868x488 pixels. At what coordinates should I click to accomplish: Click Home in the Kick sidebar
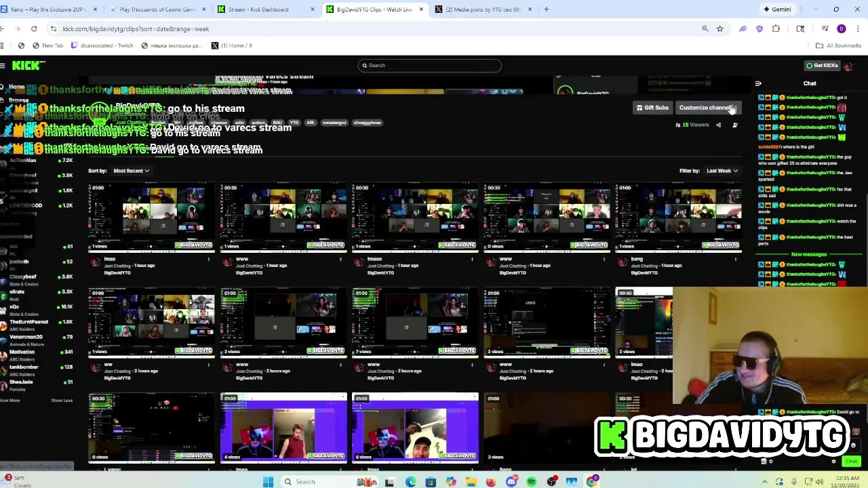[17, 87]
